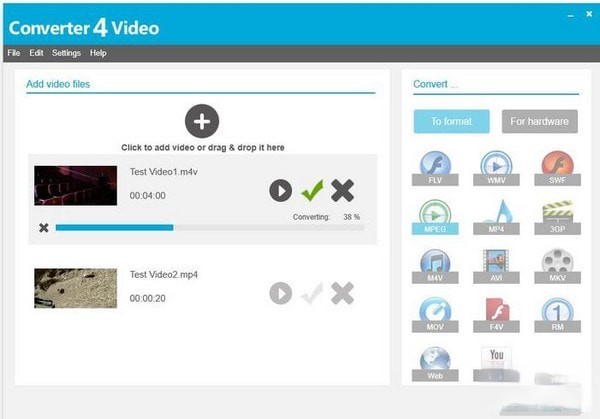The width and height of the screenshot is (600, 419).
Task: Pick the MPEG format icon
Action: (435, 217)
